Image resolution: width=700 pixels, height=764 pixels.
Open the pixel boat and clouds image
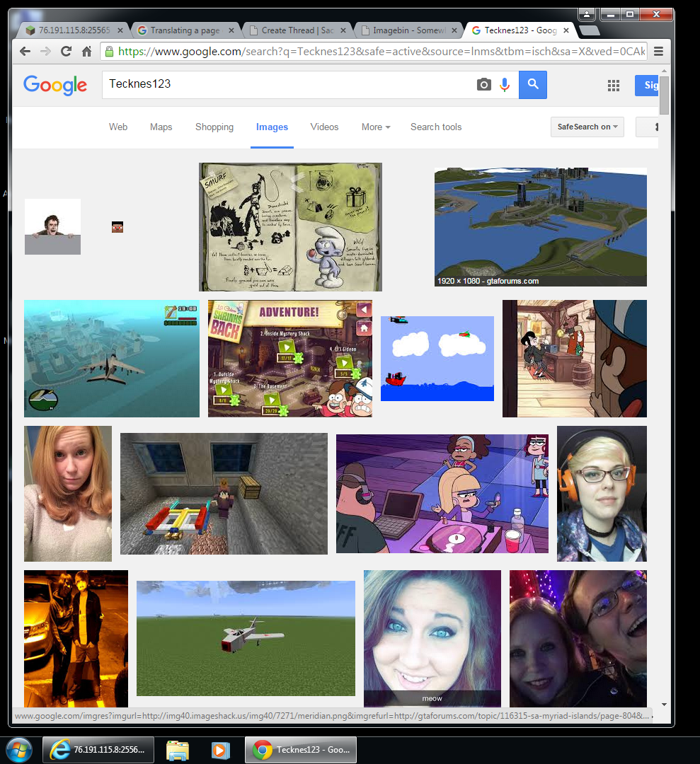coord(437,359)
